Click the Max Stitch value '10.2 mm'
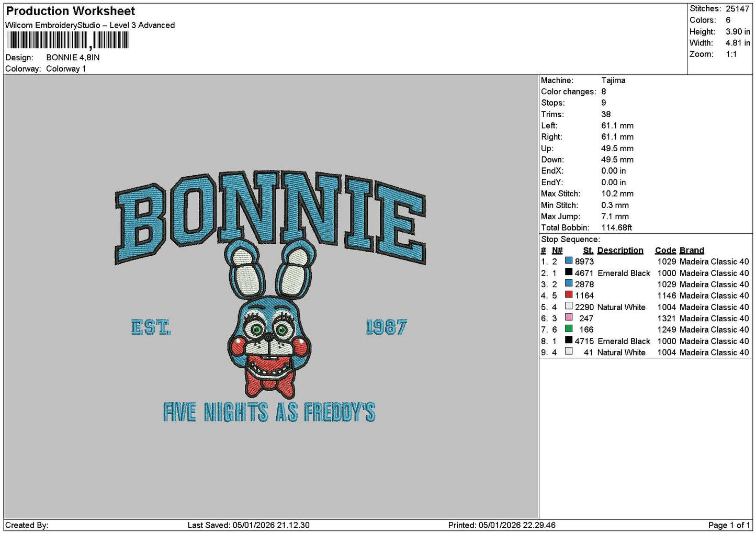Screen dimensions: 756x534 [617, 194]
